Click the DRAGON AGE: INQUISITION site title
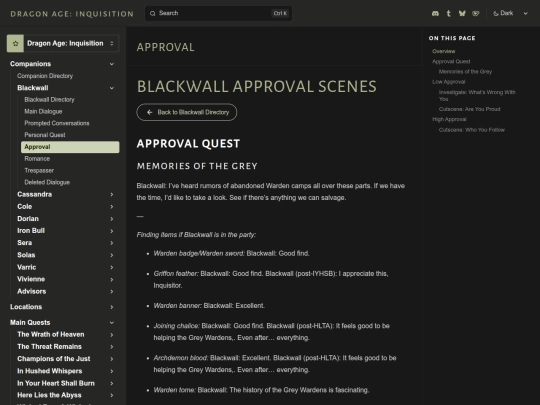The image size is (540, 405). 72,14
